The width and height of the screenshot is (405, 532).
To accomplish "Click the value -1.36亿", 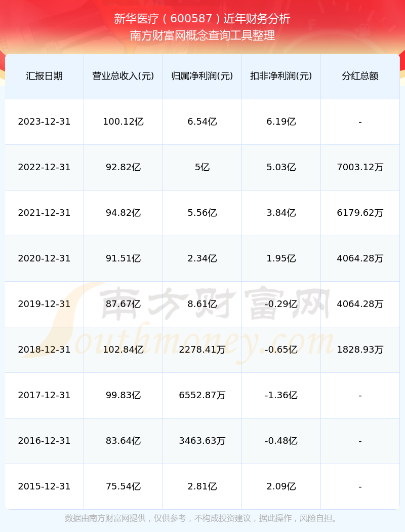I will (x=281, y=395).
